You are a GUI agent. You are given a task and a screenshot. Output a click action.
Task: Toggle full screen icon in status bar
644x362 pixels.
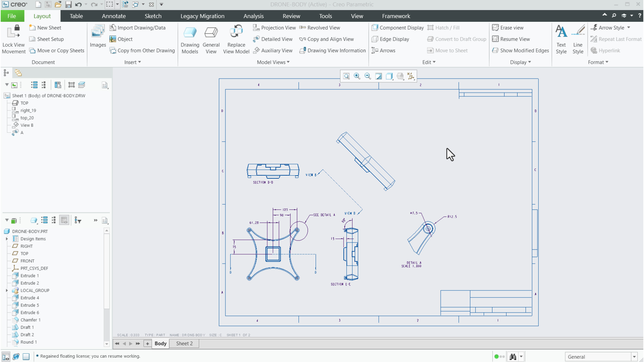tap(26, 357)
